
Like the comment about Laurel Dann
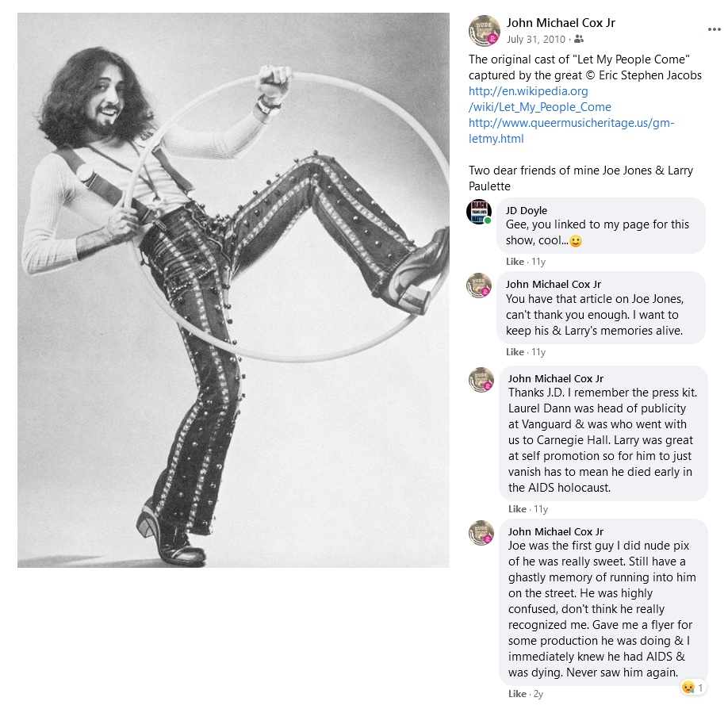(x=517, y=509)
